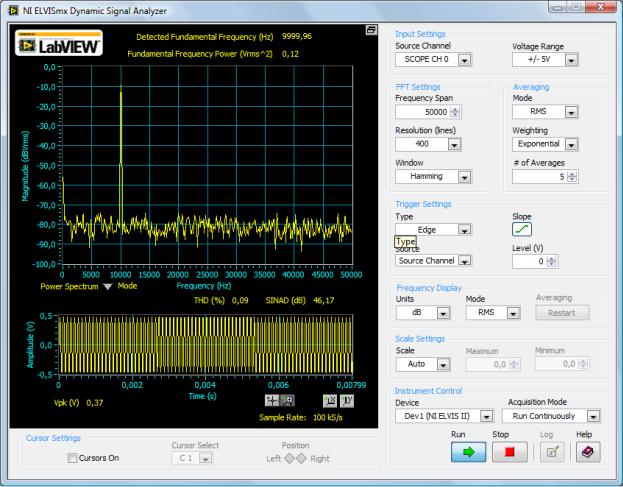Click the Scale Maximum field
The height and width of the screenshot is (487, 623).
[487, 364]
